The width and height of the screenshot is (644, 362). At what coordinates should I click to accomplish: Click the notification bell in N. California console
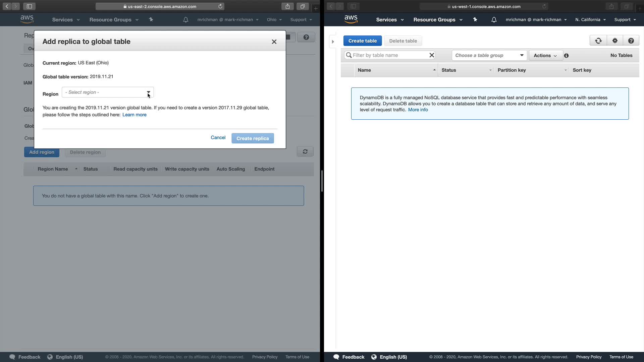click(494, 20)
